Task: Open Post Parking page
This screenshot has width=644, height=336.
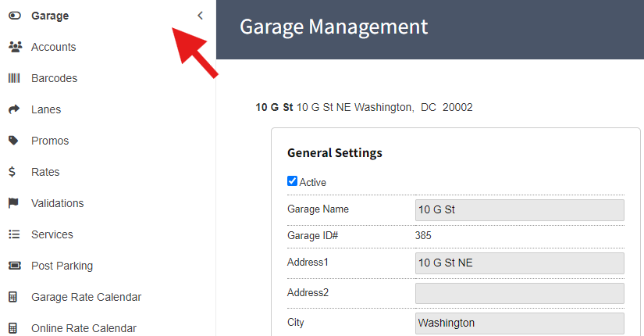Action: point(62,266)
